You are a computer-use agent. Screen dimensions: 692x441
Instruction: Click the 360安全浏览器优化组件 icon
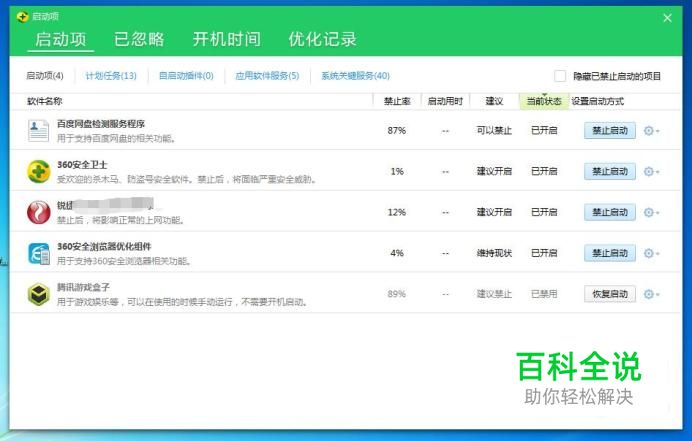pyautogui.click(x=39, y=253)
